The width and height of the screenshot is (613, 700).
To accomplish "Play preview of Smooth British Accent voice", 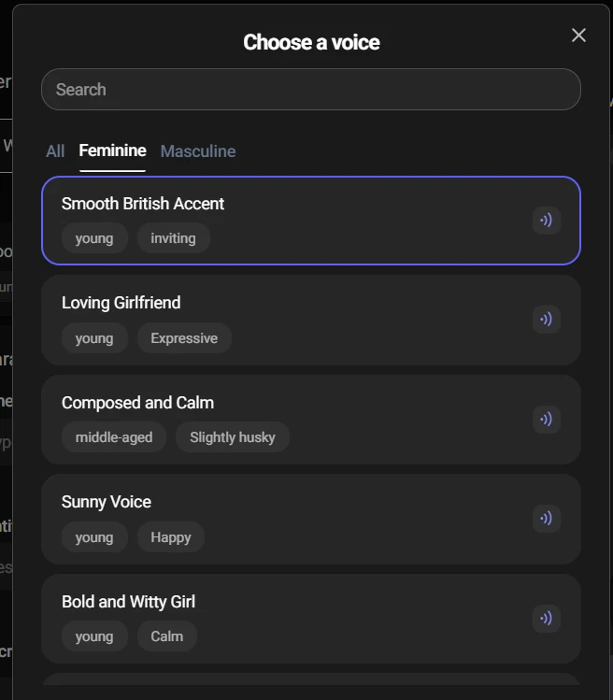I will tap(547, 221).
